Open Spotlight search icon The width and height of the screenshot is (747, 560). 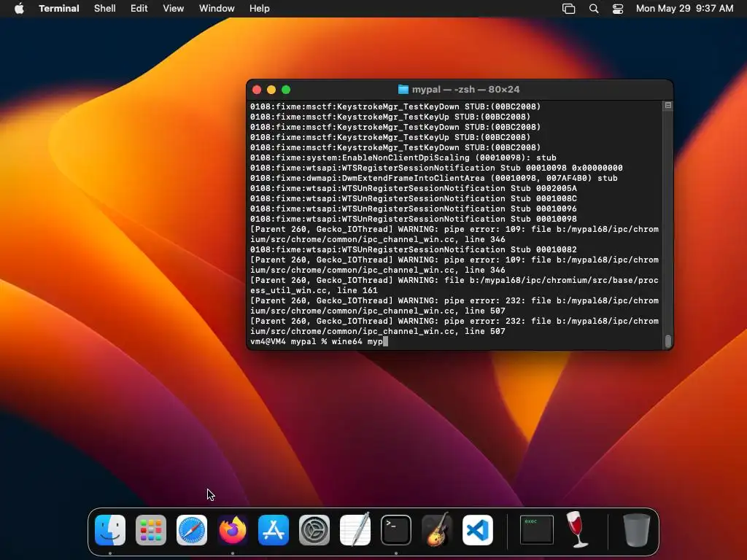594,9
